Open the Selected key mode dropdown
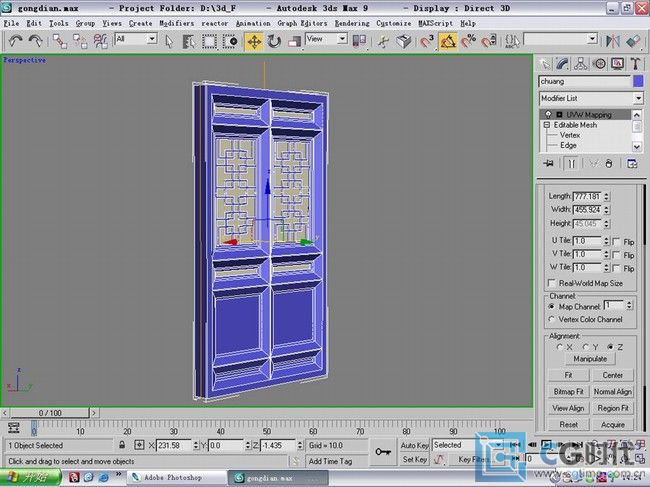 498,445
